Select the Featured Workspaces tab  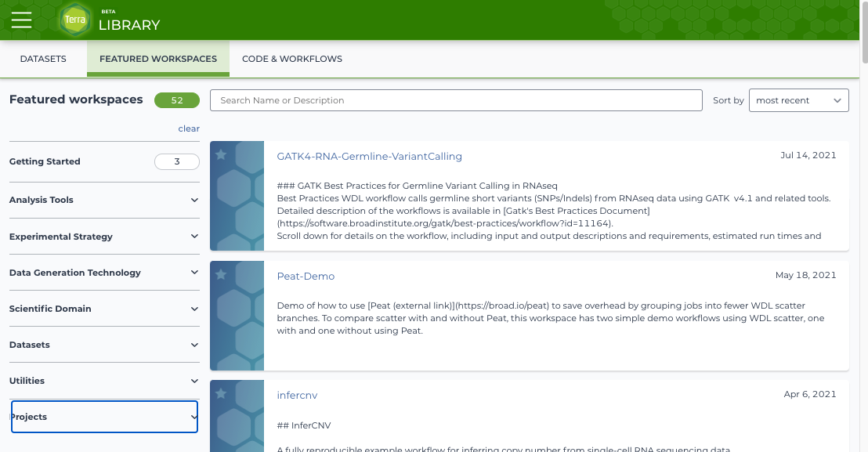pos(158,59)
